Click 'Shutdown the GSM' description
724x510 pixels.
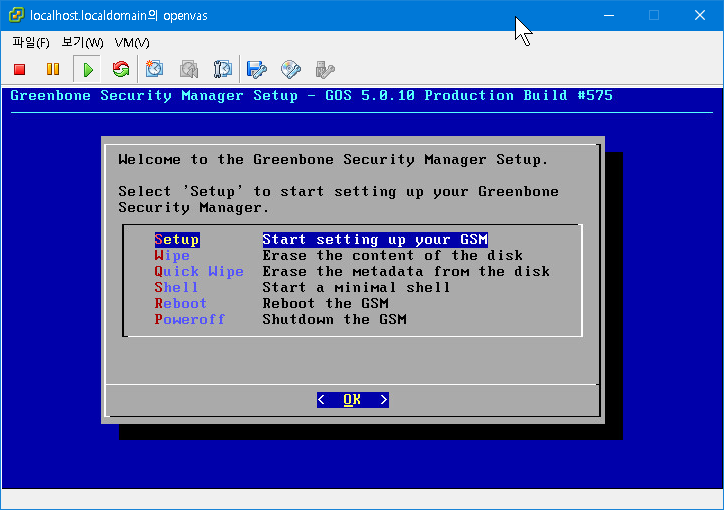tap(334, 319)
